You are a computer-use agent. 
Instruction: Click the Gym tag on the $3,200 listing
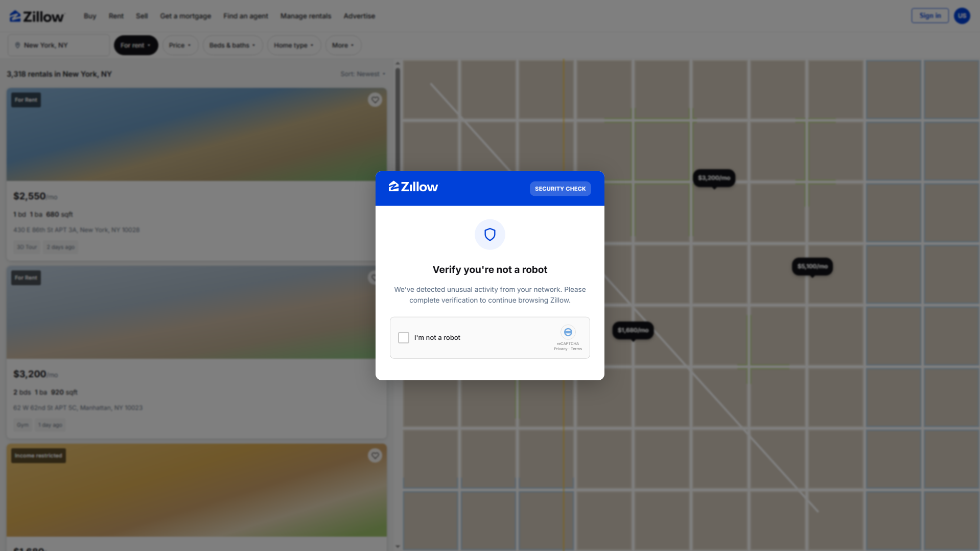tap(23, 425)
